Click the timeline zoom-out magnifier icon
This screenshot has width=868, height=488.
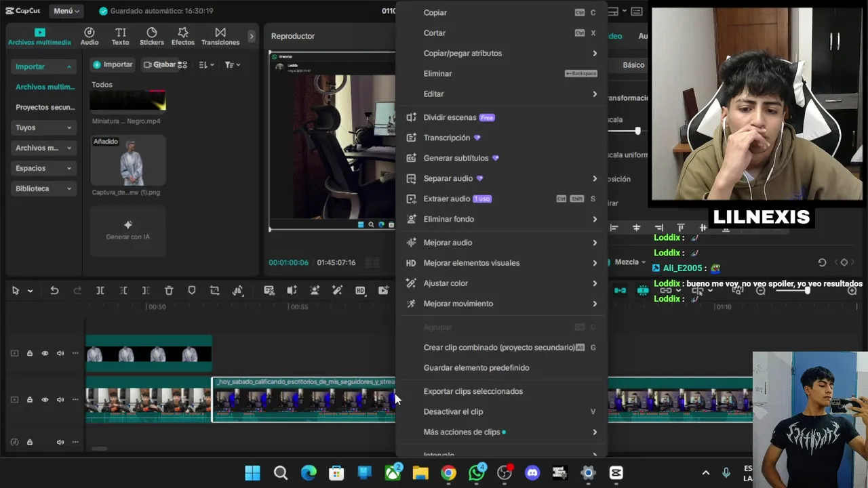761,290
